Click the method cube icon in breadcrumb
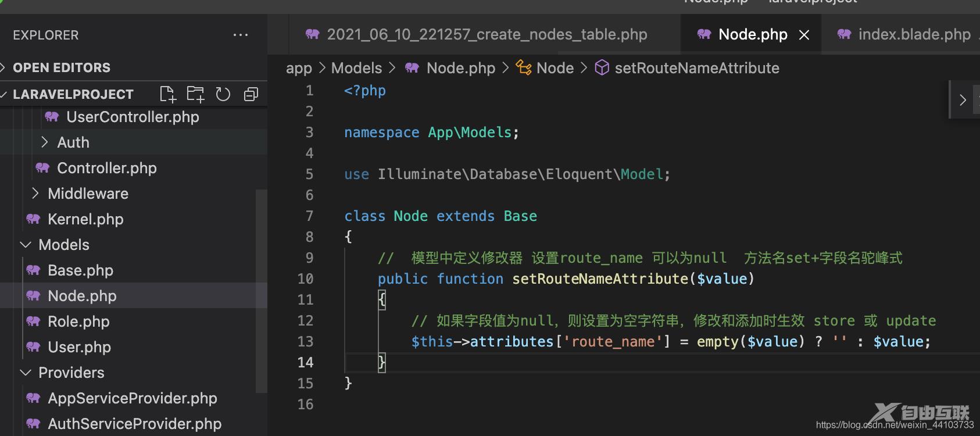The width and height of the screenshot is (980, 436). click(602, 68)
